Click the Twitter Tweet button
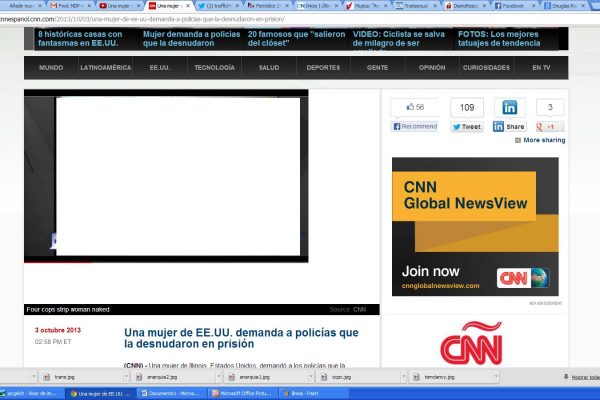The height and width of the screenshot is (400, 600). [466, 127]
